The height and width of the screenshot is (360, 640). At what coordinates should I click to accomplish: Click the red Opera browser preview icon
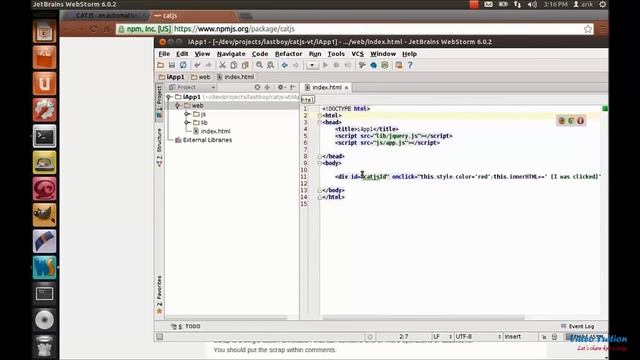click(580, 121)
